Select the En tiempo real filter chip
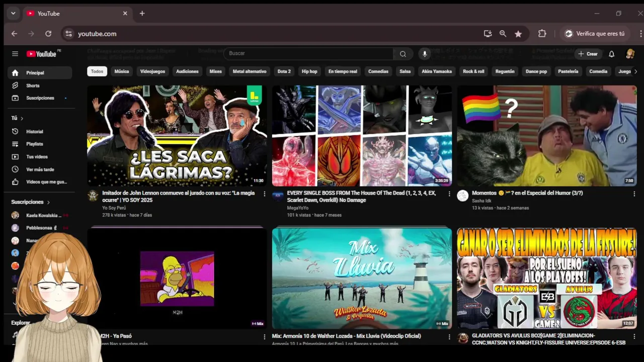 343,71
